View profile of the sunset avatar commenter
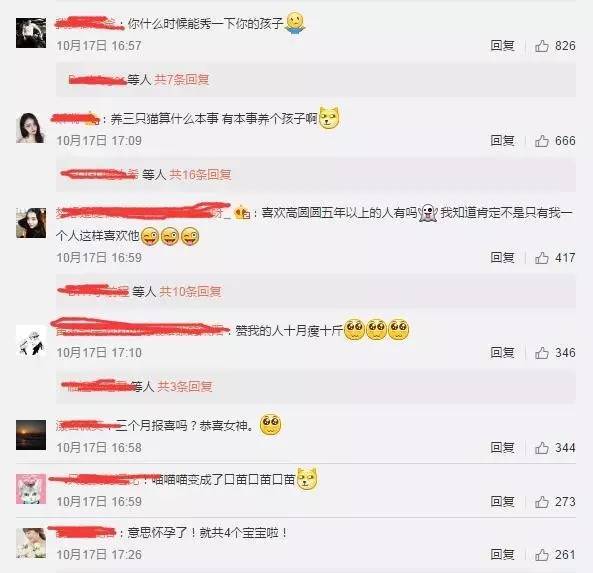The image size is (593, 573). [31, 435]
